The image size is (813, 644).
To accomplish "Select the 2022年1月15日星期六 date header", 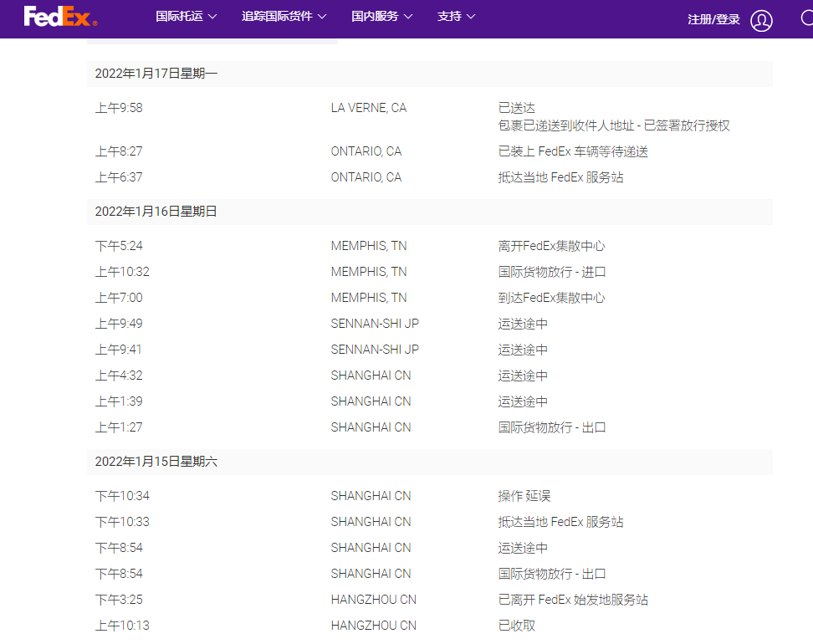I will click(156, 462).
